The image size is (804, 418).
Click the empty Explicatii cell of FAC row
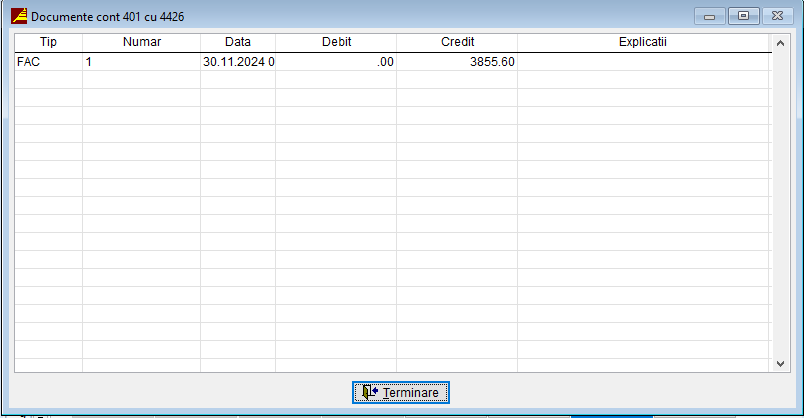pyautogui.click(x=642, y=61)
